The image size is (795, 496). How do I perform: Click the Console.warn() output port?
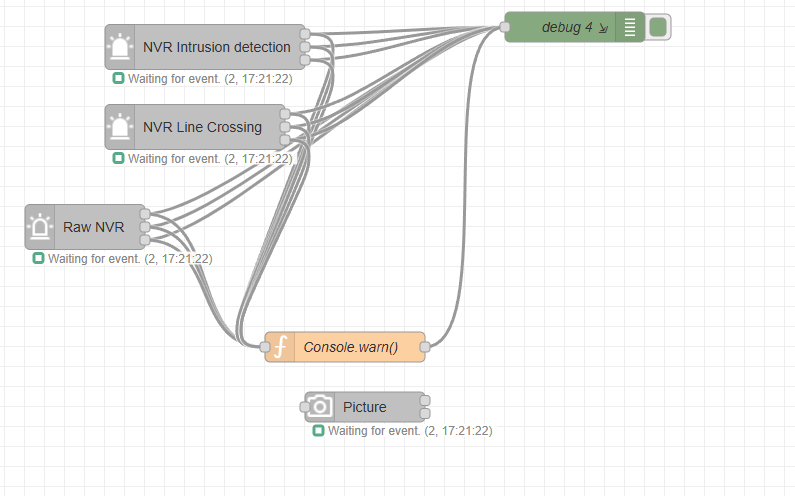tap(425, 347)
